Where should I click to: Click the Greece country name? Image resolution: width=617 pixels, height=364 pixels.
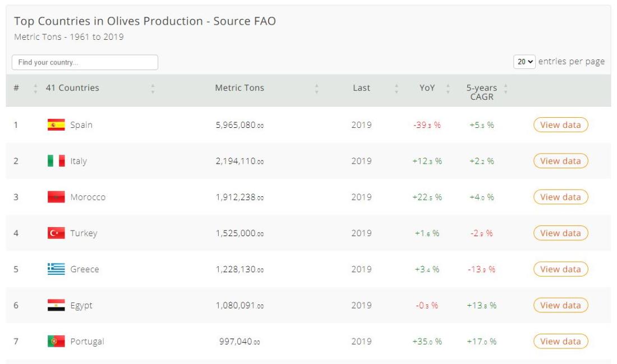85,269
